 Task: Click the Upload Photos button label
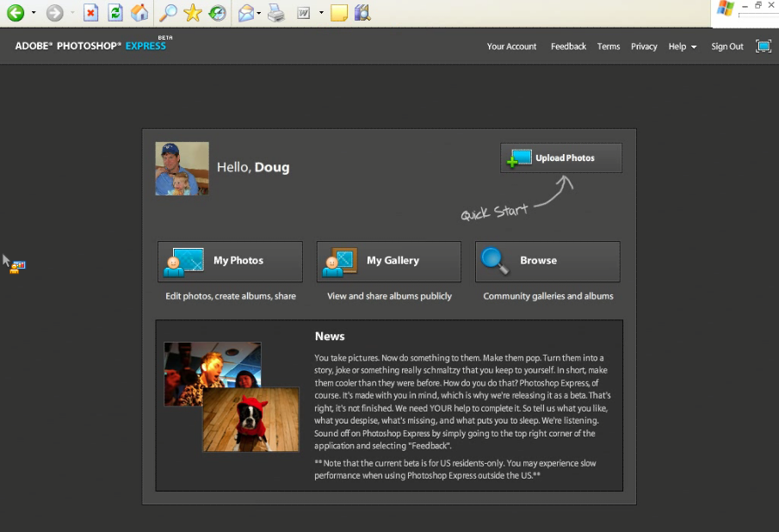565,158
